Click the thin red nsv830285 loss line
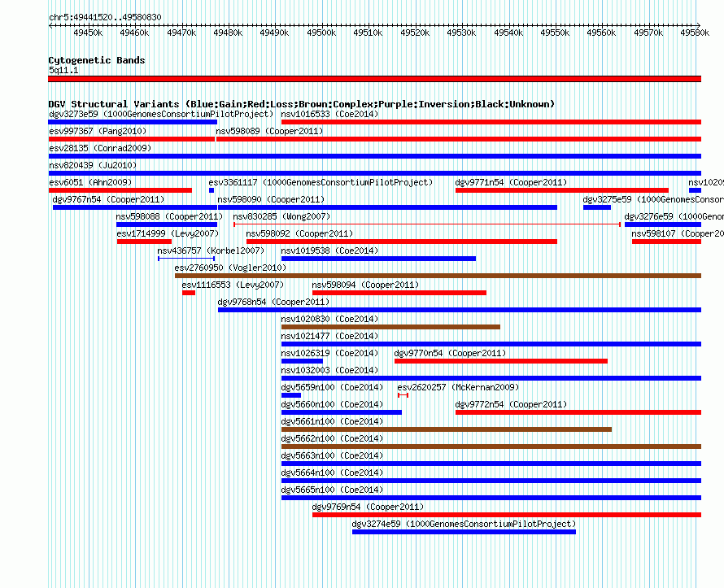 pos(427,224)
